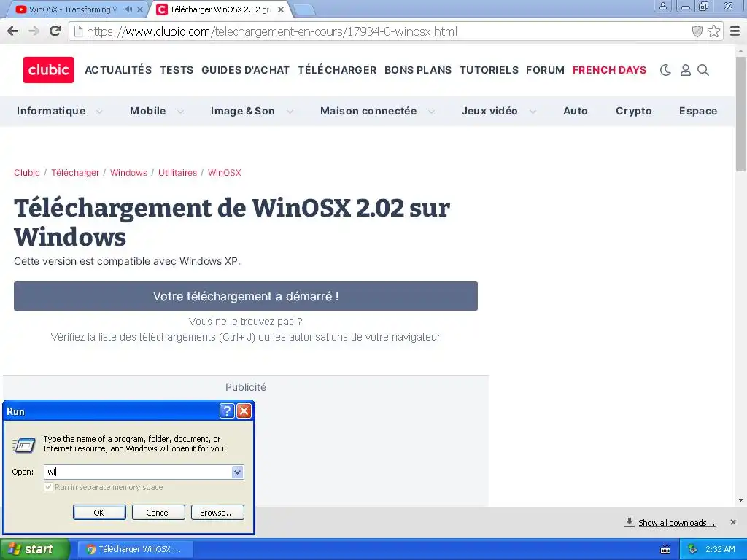The height and width of the screenshot is (560, 747).
Task: Go back with the browser back arrow
Action: click(13, 31)
